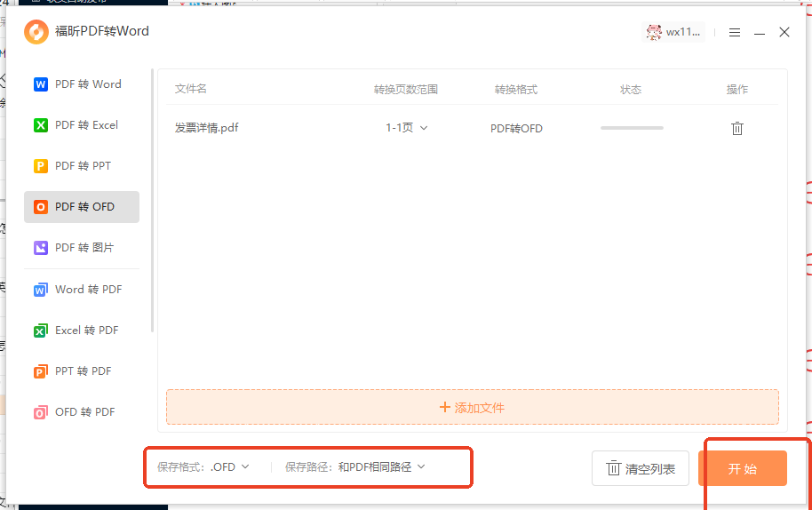Click the blue W icon for PDF 转 Word
The width and height of the screenshot is (812, 510).
point(40,84)
